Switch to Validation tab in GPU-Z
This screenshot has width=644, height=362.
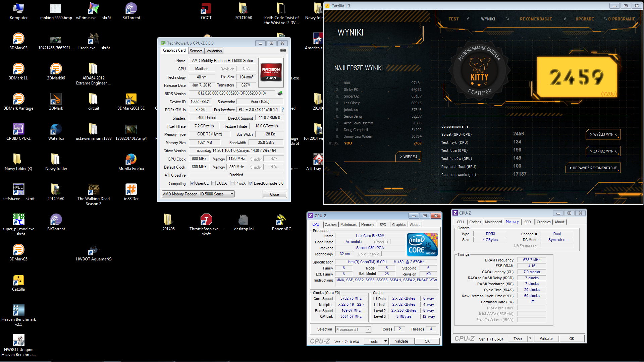(x=214, y=51)
